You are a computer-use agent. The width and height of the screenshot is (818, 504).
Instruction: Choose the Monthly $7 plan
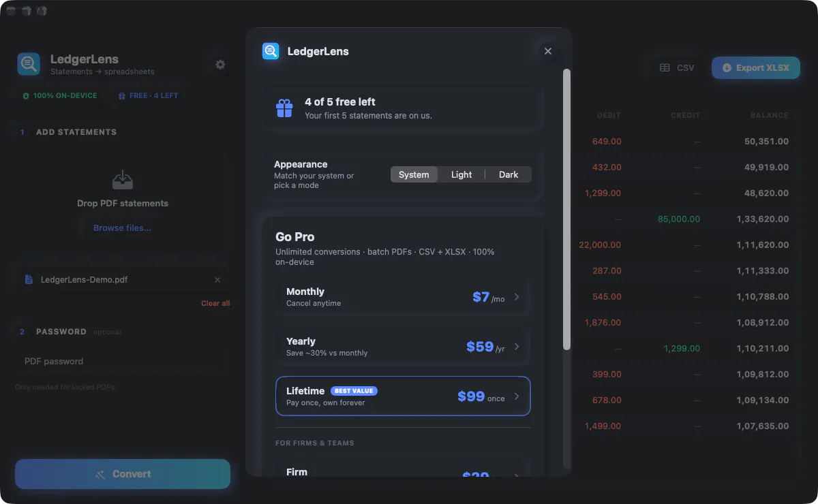[403, 297]
